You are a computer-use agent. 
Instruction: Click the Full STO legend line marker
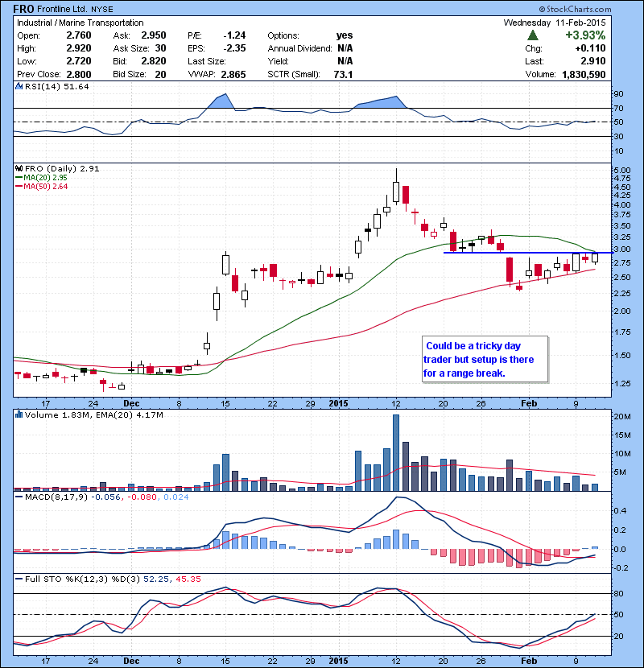coord(19,579)
